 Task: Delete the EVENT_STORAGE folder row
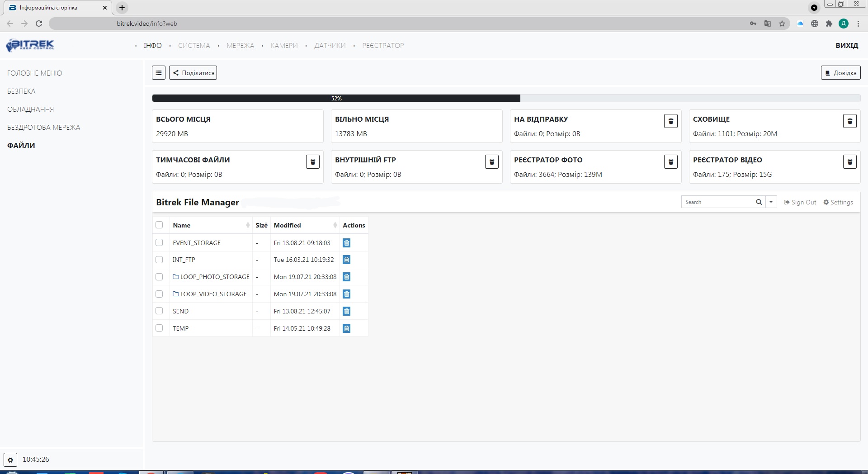click(346, 243)
